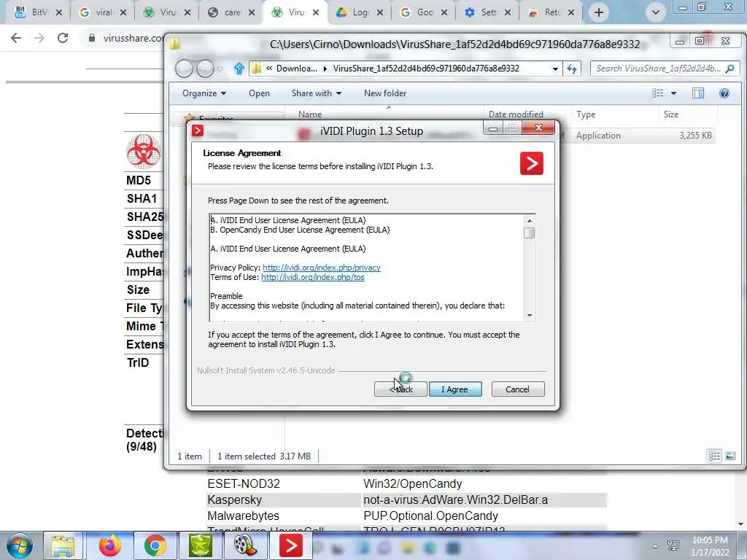The width and height of the screenshot is (747, 560).
Task: Open the Windows Start menu
Action: pyautogui.click(x=19, y=545)
